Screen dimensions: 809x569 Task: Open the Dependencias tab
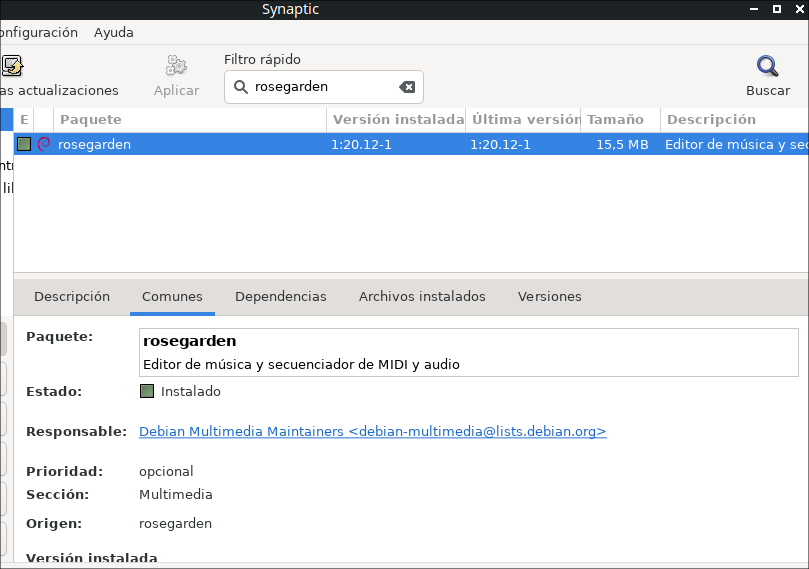(x=281, y=297)
